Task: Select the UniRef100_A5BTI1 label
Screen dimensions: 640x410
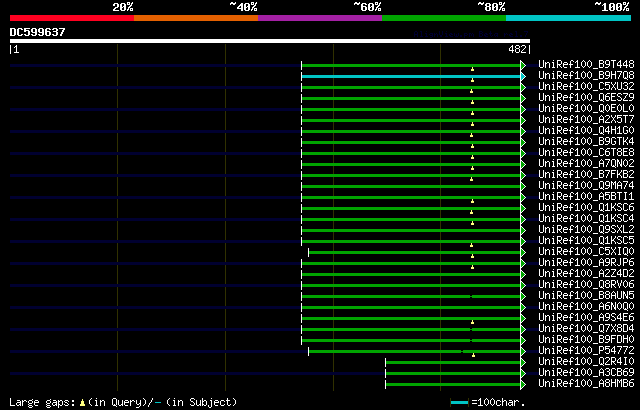Action: (x=586, y=197)
